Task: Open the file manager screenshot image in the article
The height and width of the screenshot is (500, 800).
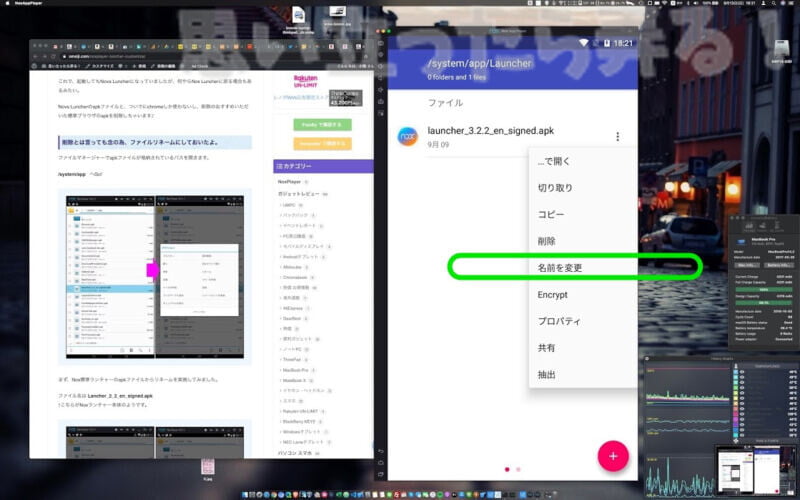Action: [x=155, y=277]
